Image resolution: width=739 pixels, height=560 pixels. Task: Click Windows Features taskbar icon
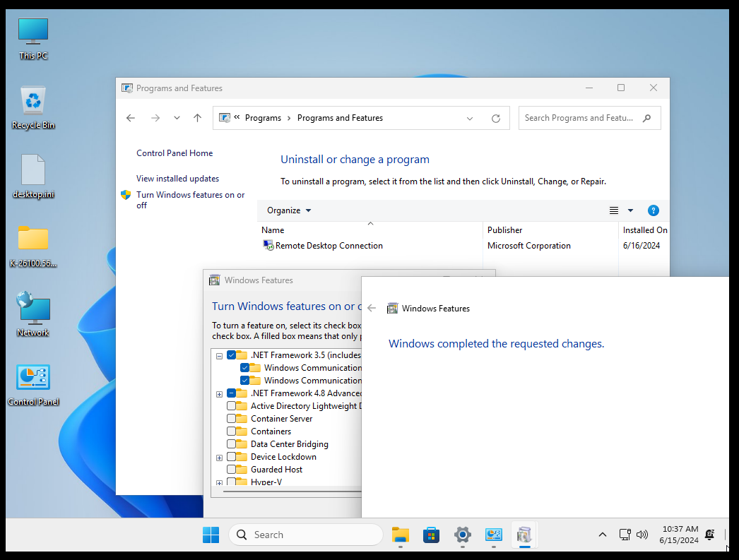coord(524,535)
